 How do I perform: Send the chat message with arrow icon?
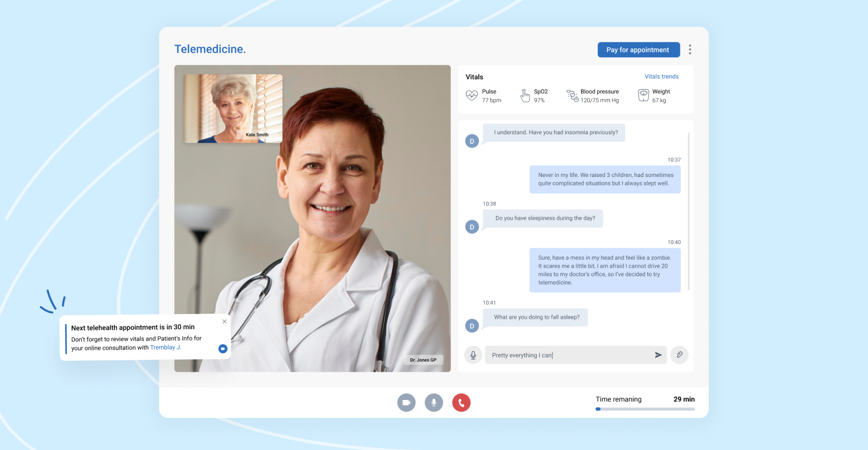[658, 355]
